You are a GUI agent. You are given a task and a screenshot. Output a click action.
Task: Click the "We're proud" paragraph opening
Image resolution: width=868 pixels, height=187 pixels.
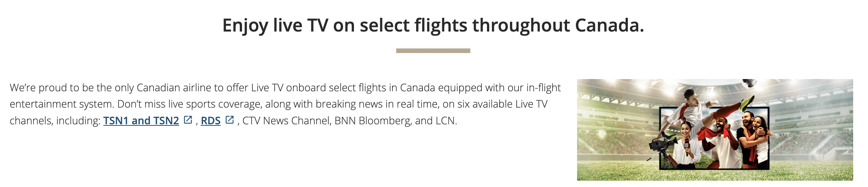33,88
